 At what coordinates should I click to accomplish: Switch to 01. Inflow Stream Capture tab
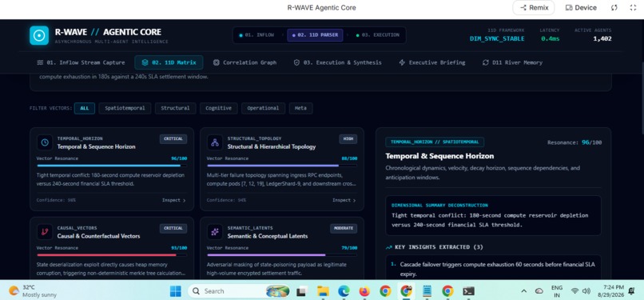(x=81, y=62)
